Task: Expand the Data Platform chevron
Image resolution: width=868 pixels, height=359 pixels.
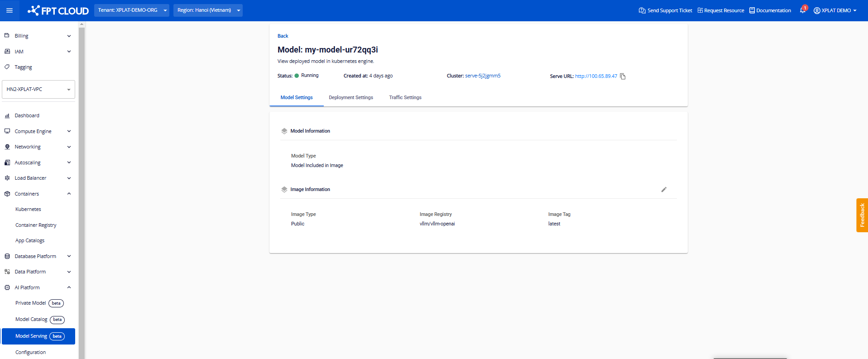Action: coord(69,272)
